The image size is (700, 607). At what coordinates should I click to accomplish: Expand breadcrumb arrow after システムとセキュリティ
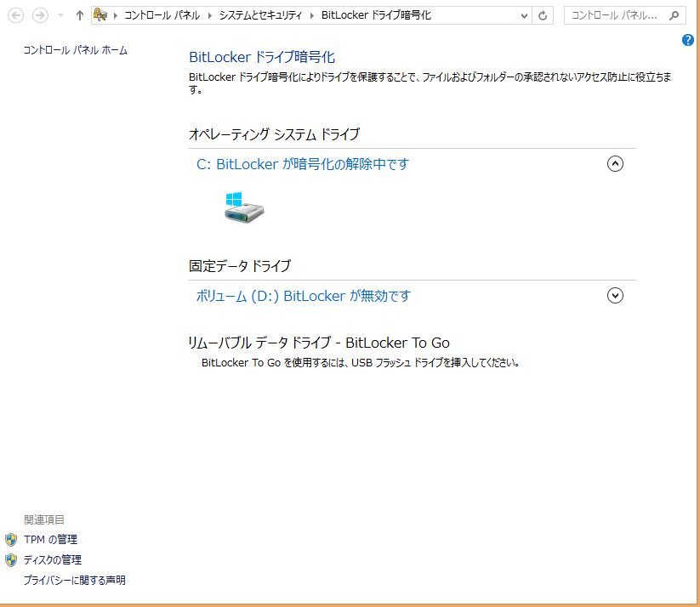click(312, 15)
